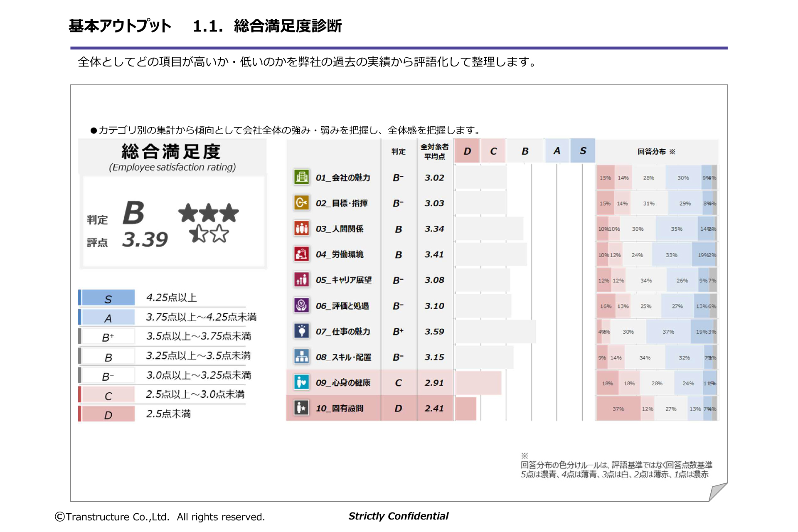The height and width of the screenshot is (532, 798).
Task: Click the orange target icon for 02_目標・指揮
Action: 301,203
